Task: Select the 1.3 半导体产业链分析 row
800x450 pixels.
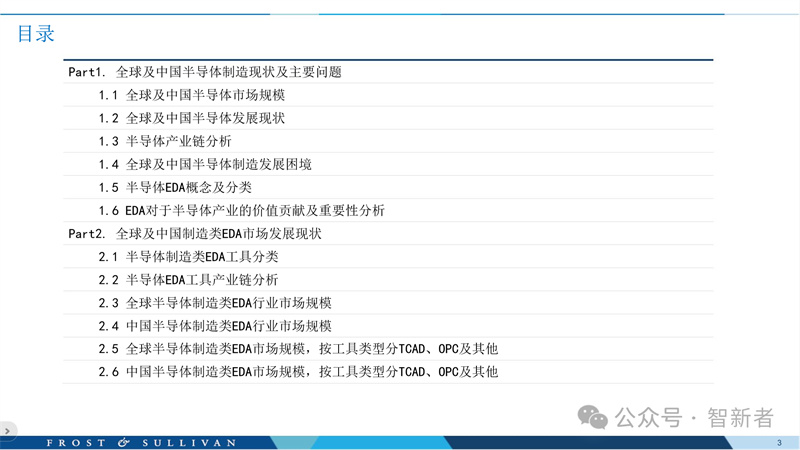Action: point(388,141)
